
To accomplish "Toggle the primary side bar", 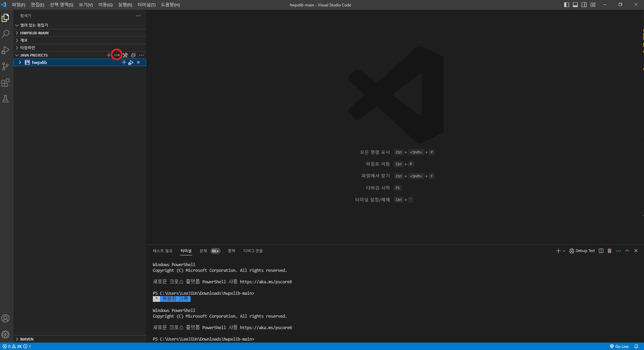I will point(567,5).
